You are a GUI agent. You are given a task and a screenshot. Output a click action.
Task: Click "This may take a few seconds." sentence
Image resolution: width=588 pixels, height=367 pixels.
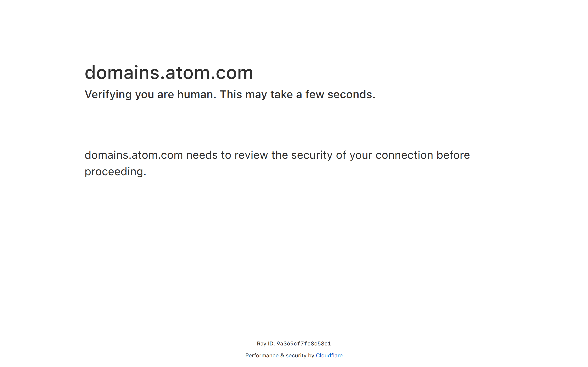tap(297, 95)
